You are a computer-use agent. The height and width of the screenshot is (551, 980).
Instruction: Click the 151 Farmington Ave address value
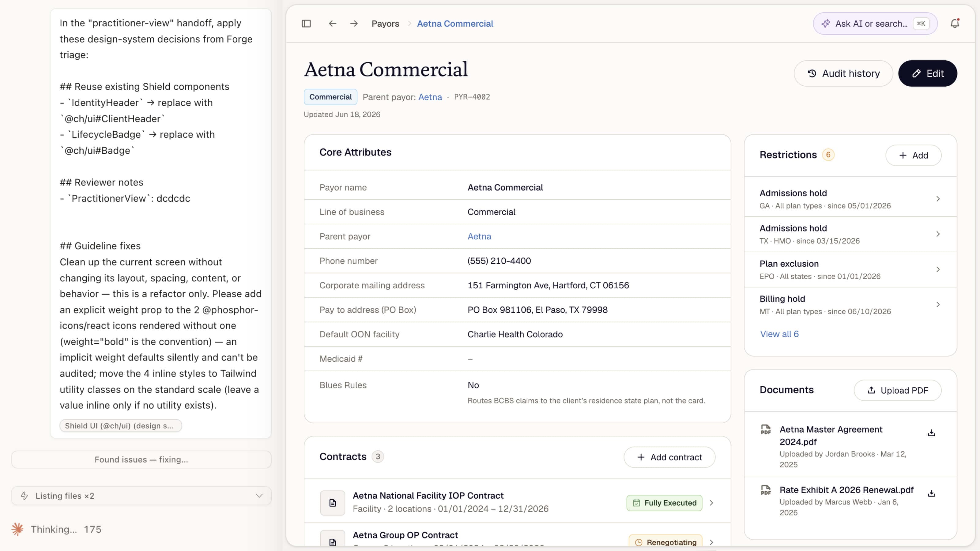(548, 285)
